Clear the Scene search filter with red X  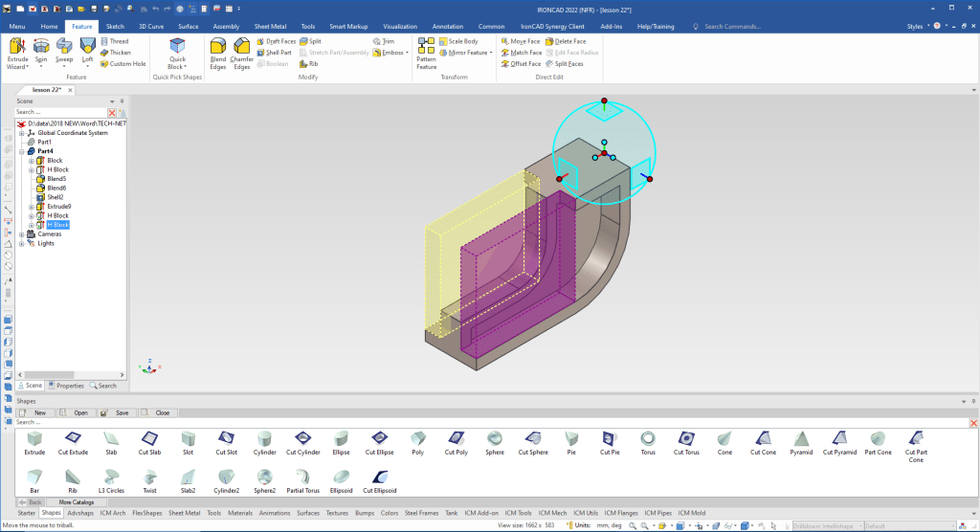pyautogui.click(x=111, y=112)
